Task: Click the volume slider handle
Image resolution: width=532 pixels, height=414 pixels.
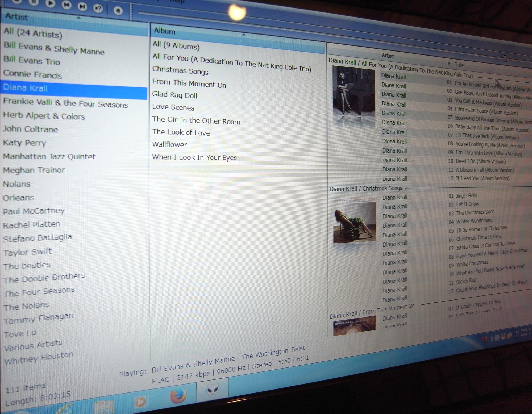Action: click(505, 58)
